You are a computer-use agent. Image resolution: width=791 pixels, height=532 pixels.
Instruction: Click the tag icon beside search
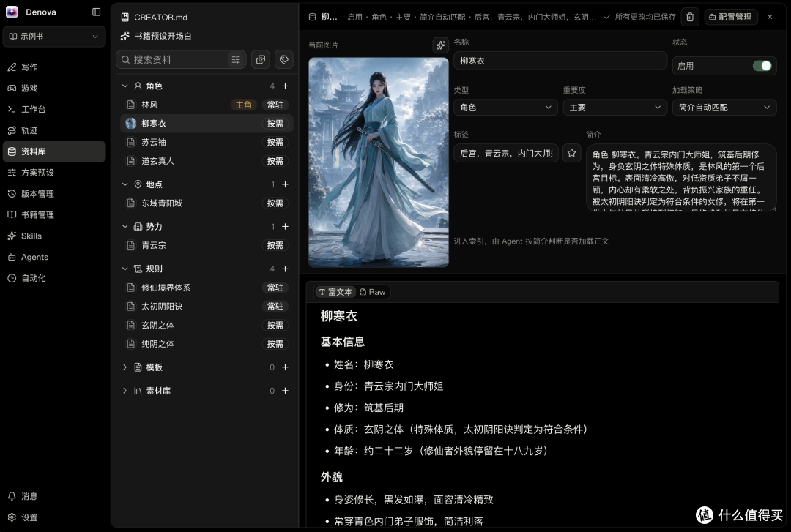(x=284, y=59)
